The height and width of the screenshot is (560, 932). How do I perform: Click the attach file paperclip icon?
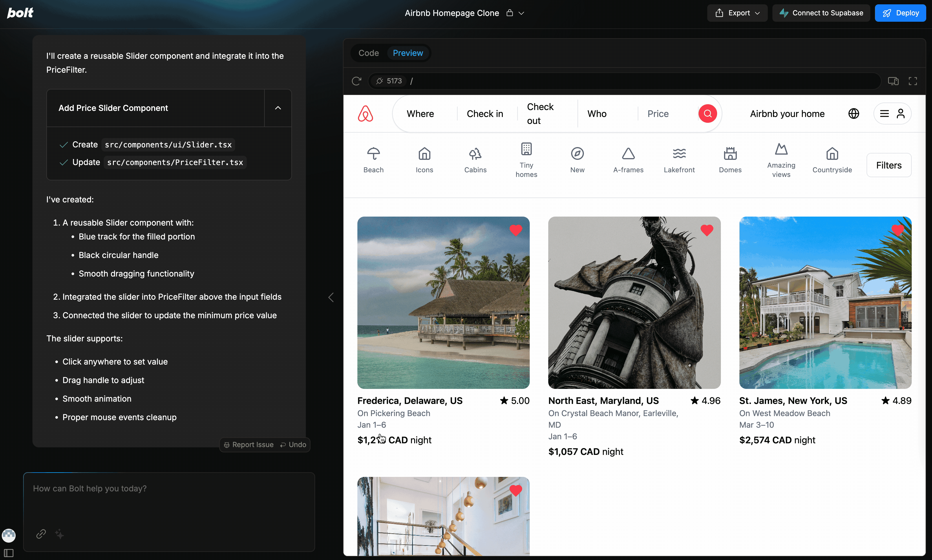[41, 534]
